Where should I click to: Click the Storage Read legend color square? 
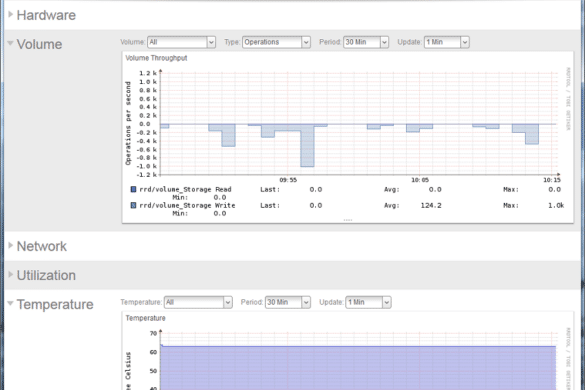pyautogui.click(x=133, y=189)
